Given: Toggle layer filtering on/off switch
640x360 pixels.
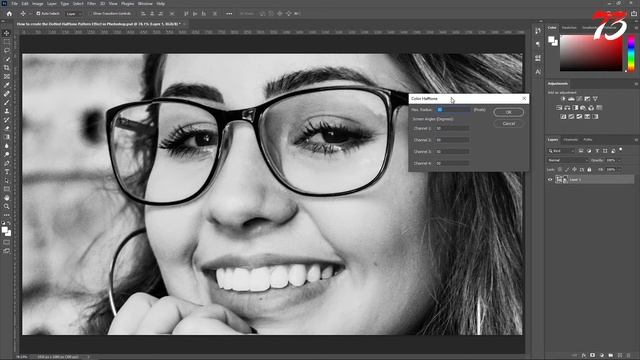Looking at the screenshot, I should coord(621,150).
